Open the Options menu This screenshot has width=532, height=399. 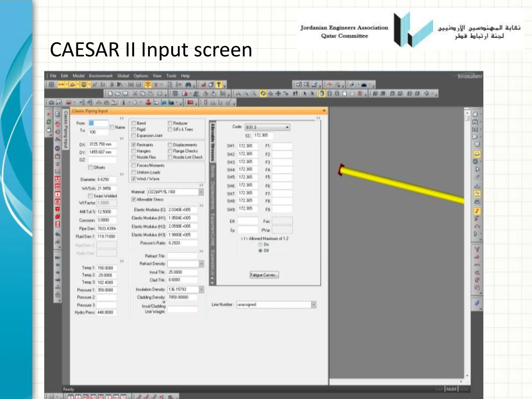point(141,76)
